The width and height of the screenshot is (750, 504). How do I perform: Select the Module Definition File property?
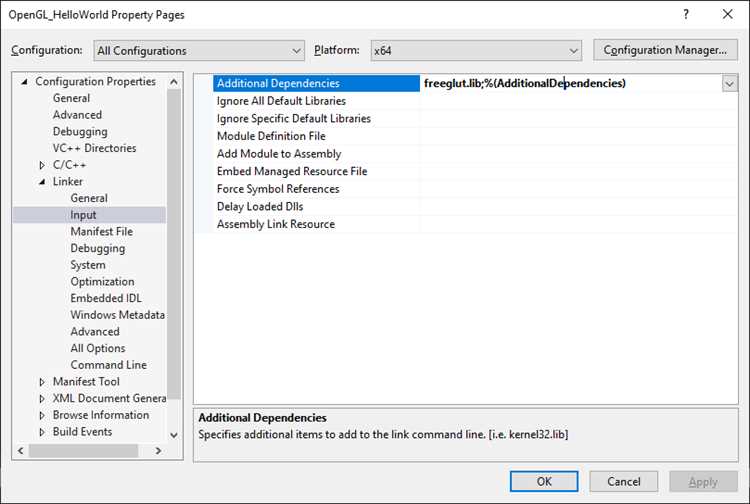(x=271, y=136)
